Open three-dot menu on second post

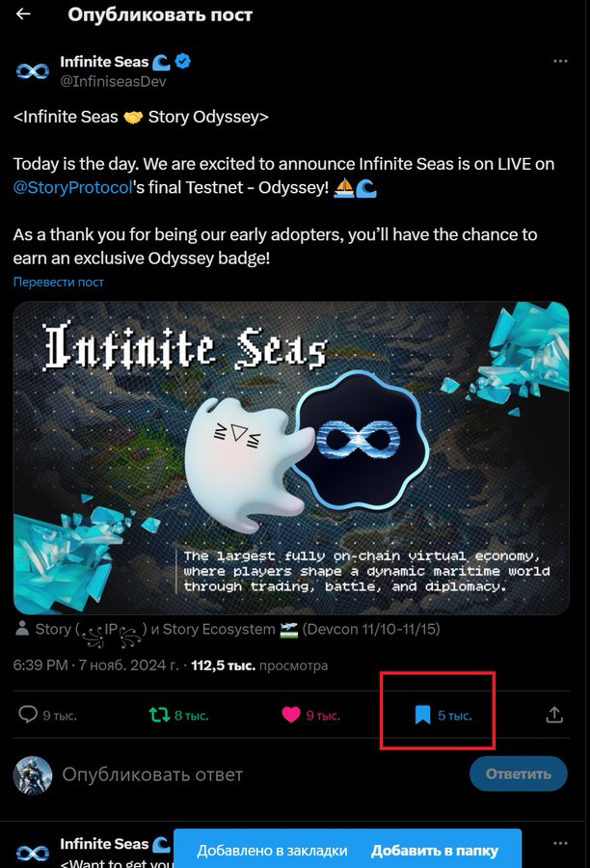[x=560, y=843]
